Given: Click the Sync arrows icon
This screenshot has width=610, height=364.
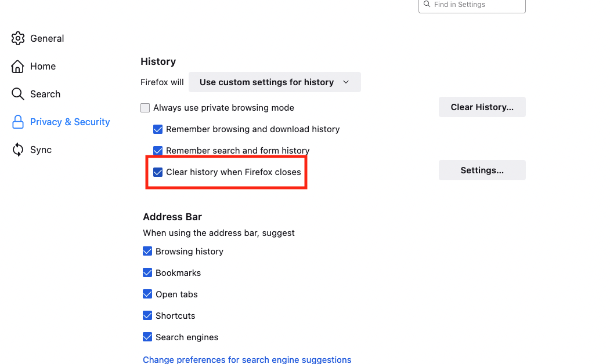Looking at the screenshot, I should [x=18, y=150].
